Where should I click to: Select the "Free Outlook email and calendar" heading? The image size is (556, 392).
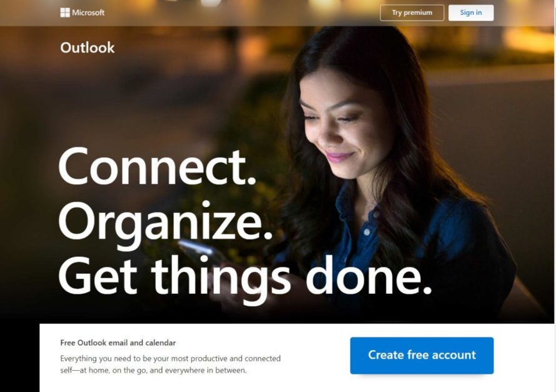click(118, 343)
